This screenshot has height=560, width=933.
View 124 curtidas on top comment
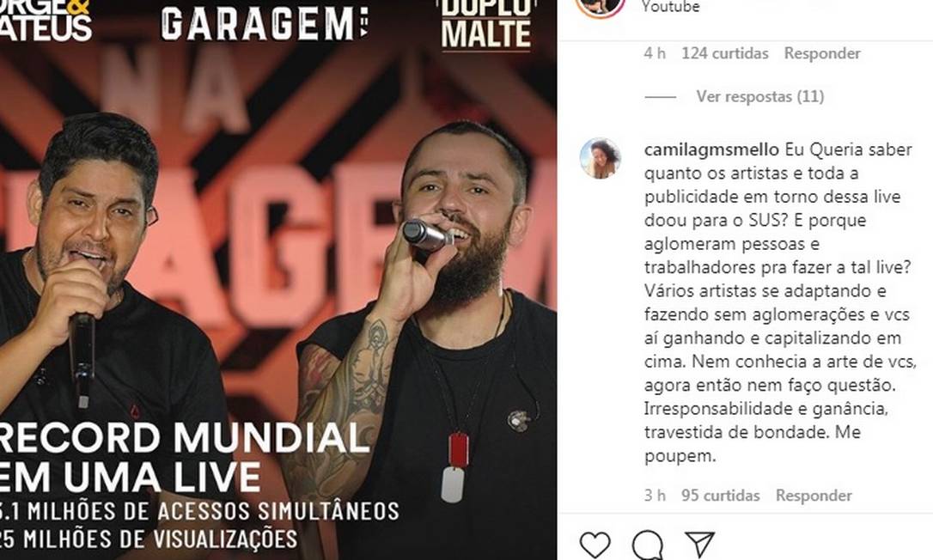pyautogui.click(x=725, y=53)
